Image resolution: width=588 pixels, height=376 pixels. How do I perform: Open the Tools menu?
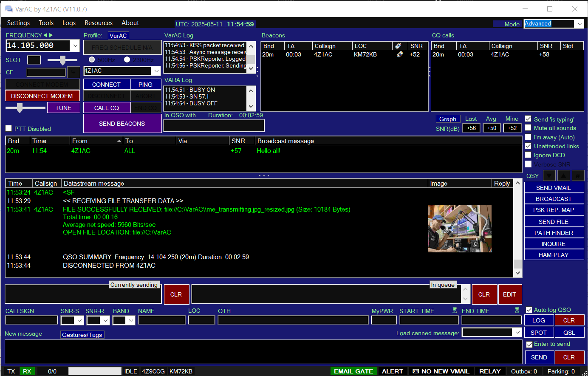coord(46,23)
